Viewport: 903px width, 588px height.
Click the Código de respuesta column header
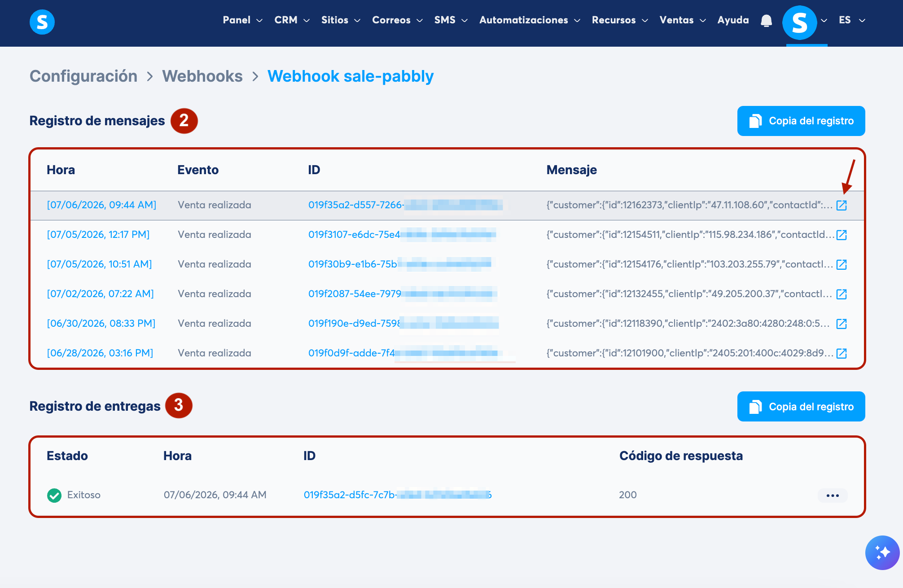681,456
